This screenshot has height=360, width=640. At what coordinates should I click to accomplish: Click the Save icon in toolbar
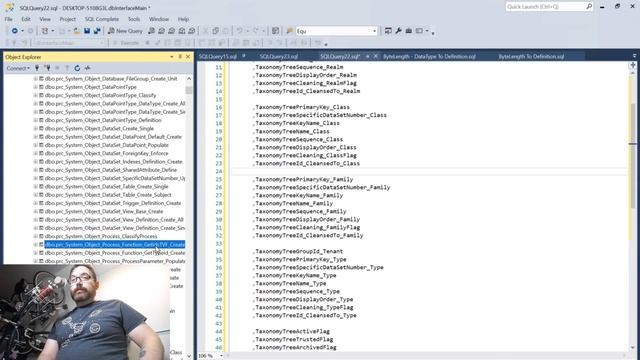[87, 31]
